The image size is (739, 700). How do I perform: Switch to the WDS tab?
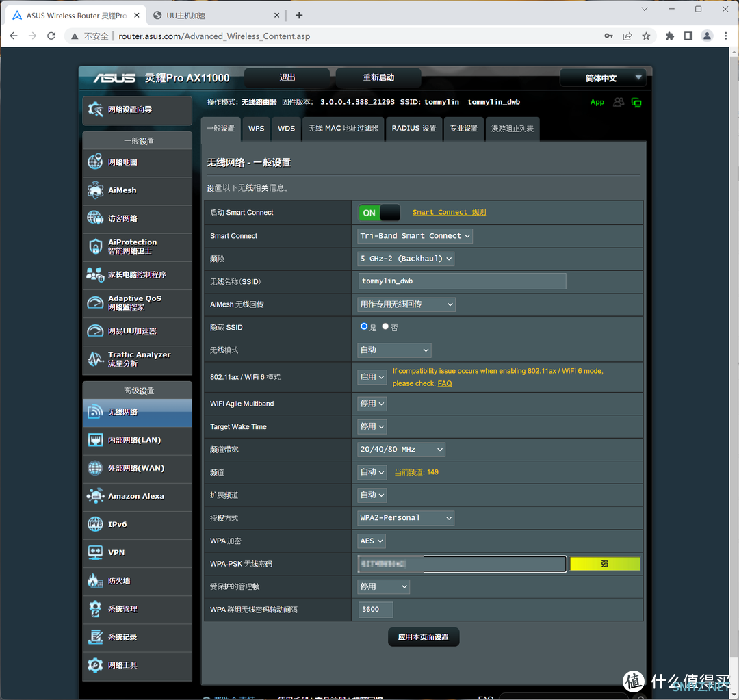pos(286,128)
